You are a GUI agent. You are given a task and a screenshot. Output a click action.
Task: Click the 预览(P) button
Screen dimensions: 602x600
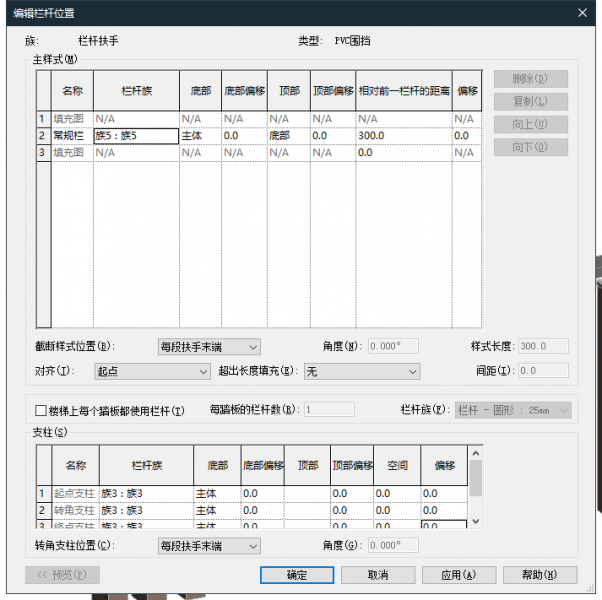click(62, 575)
